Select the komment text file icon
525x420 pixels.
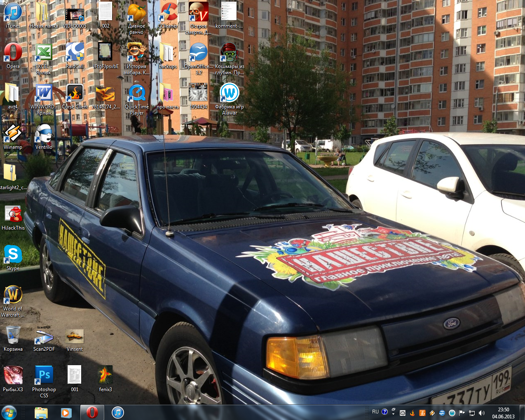coord(229,16)
